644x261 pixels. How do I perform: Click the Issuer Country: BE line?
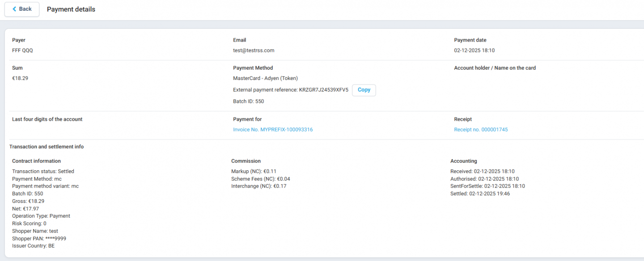[33, 246]
